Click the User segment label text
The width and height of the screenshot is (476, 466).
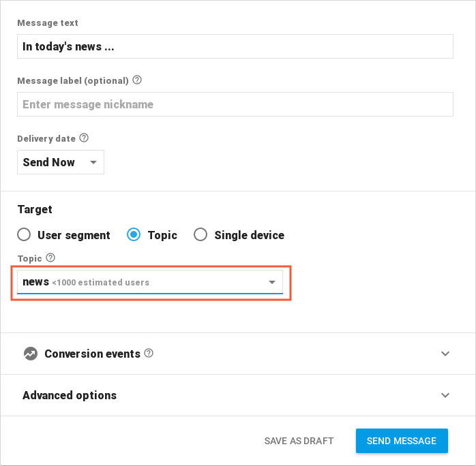[x=74, y=235]
